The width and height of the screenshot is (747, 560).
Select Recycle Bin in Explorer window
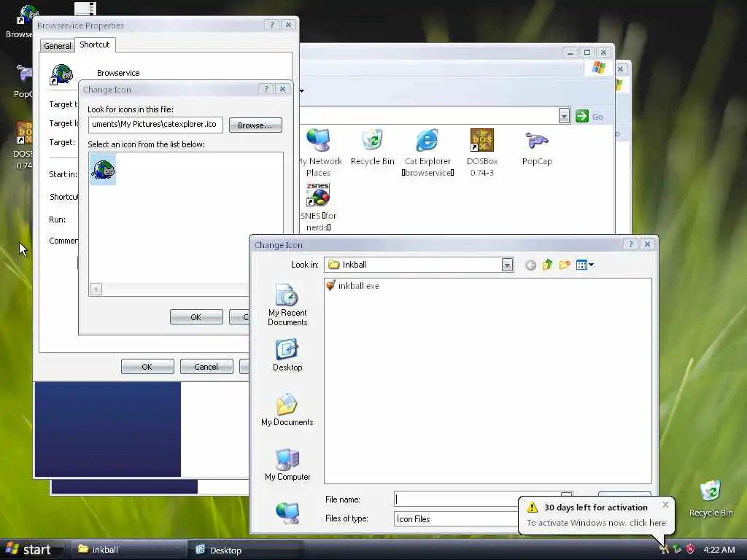coord(373,147)
